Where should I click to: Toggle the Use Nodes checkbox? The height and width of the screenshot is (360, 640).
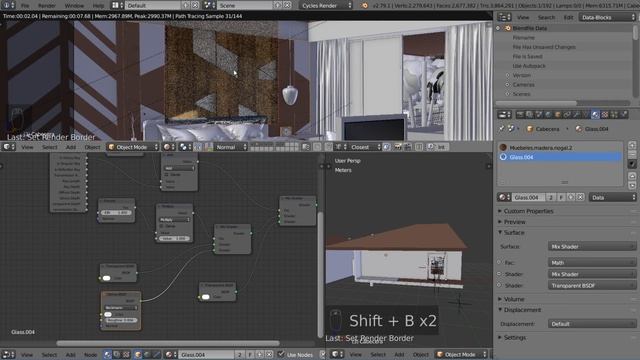click(281, 354)
